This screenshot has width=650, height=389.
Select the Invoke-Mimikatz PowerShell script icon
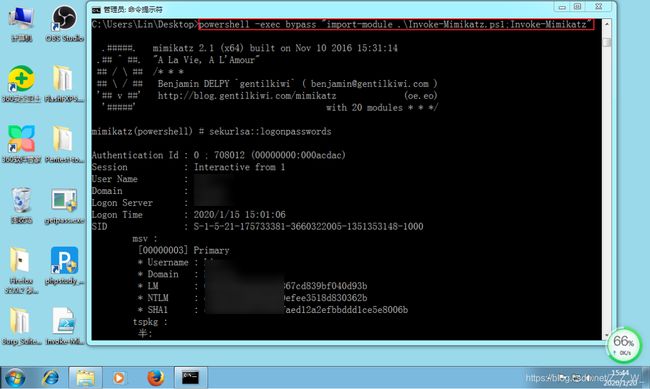point(64,326)
